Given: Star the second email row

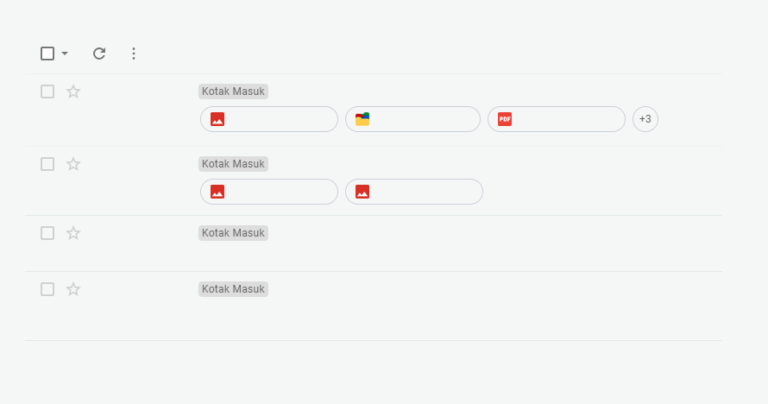Looking at the screenshot, I should tap(73, 164).
